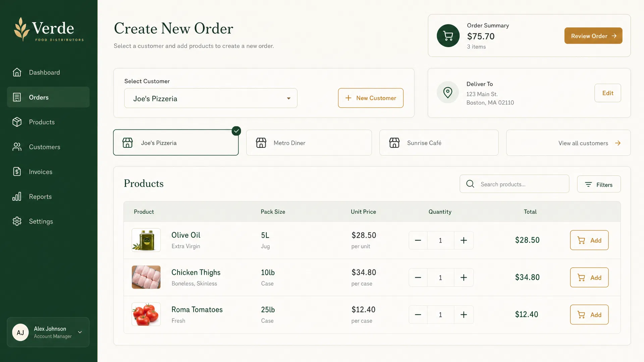Increase Olive Oil quantity with plus
Image resolution: width=644 pixels, height=362 pixels.
[x=464, y=240]
